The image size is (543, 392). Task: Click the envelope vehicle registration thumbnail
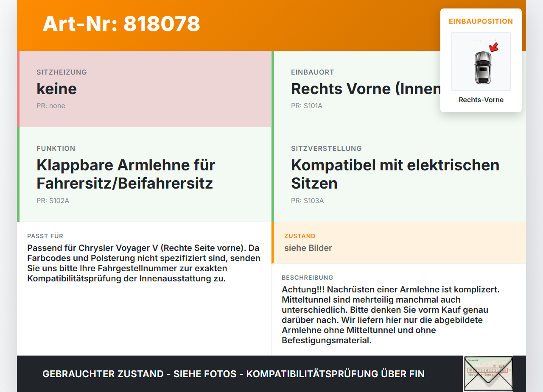click(488, 373)
